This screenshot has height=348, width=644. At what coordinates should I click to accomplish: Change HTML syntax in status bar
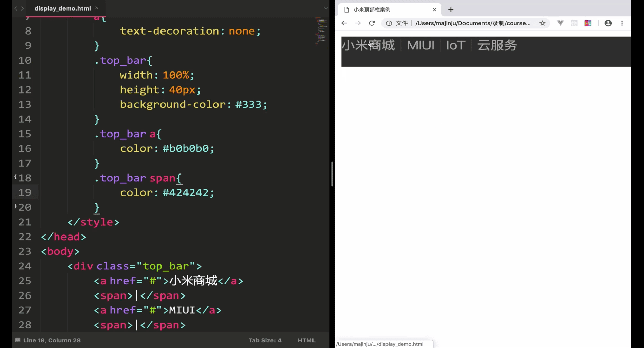click(x=306, y=340)
